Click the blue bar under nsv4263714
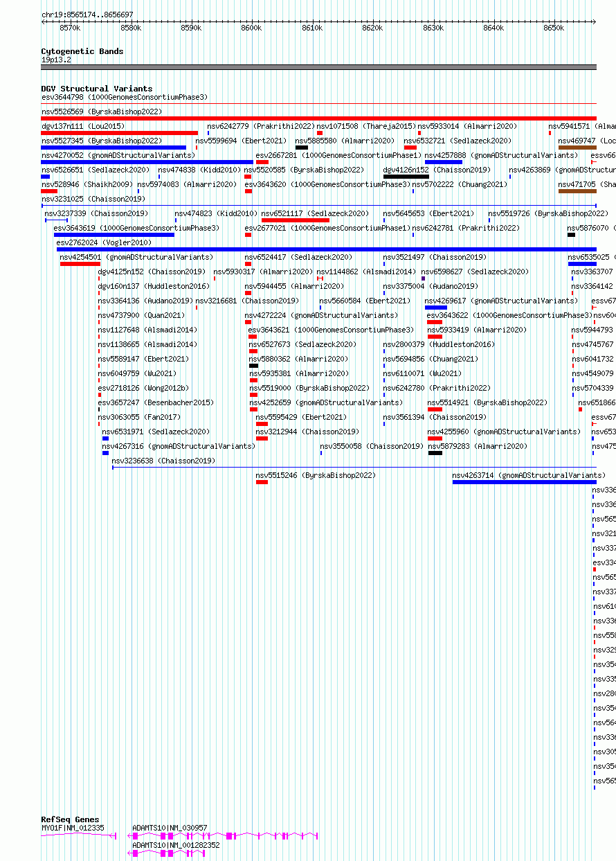The height and width of the screenshot is (861, 616). [525, 482]
